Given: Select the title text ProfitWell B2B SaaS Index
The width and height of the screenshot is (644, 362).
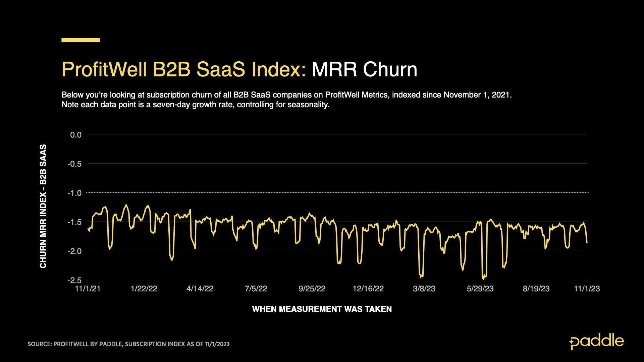Looking at the screenshot, I should pos(184,69).
